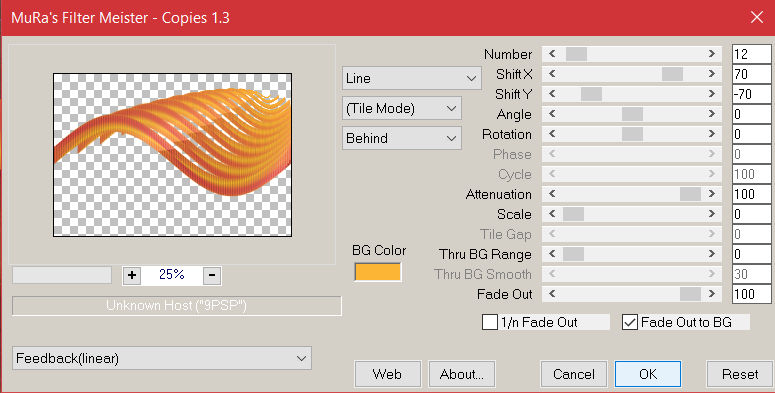Click the About... button
Screen dimensions: 775x393
click(x=462, y=374)
